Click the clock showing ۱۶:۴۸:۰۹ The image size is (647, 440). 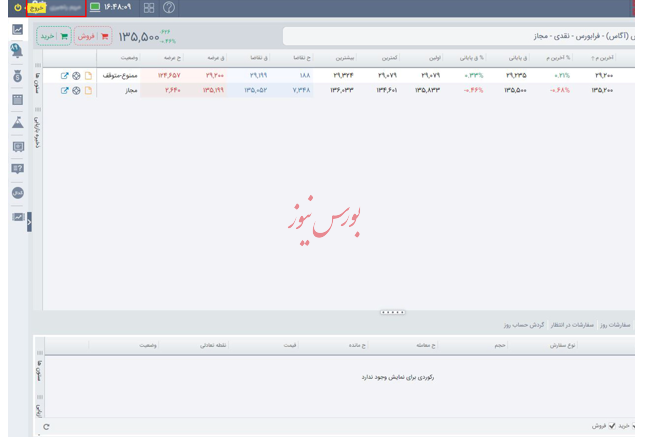117,7
